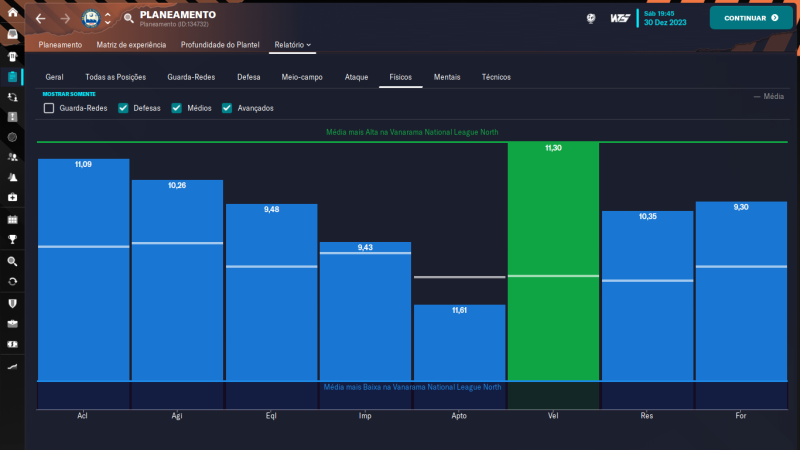Click the medical kit icon in sidebar

[x=12, y=198]
